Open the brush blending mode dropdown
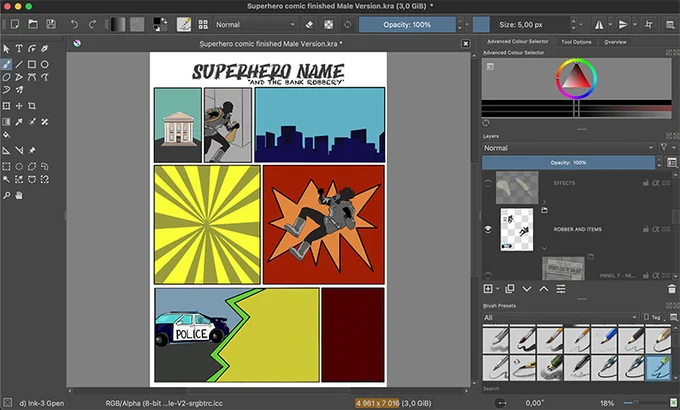 coord(255,25)
